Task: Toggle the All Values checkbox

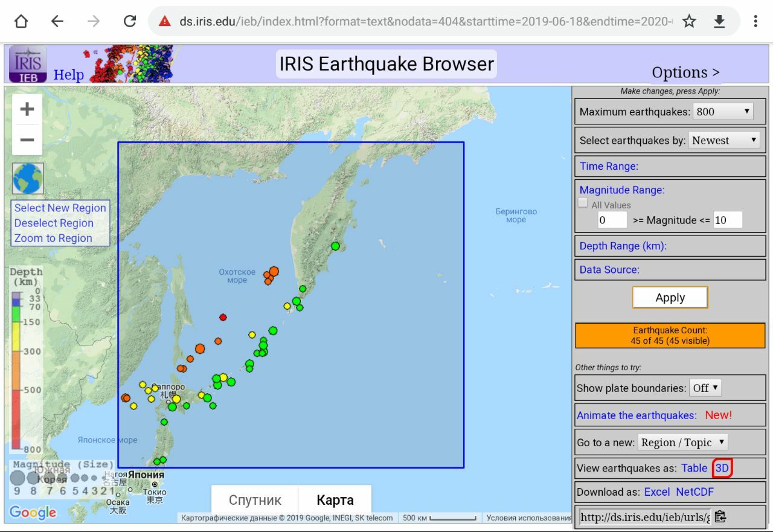Action: 583,204
